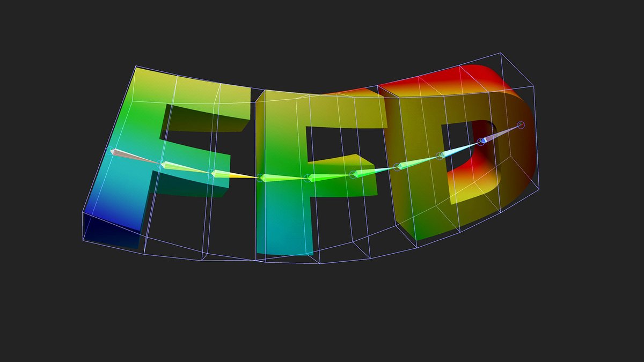Screen dimensions: 644x362
Task: Select the end joint circle inside the D
Action: coord(520,124)
